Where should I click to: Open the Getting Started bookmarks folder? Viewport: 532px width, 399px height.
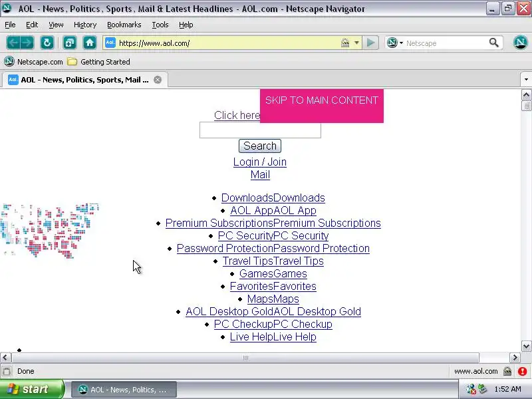tap(98, 62)
